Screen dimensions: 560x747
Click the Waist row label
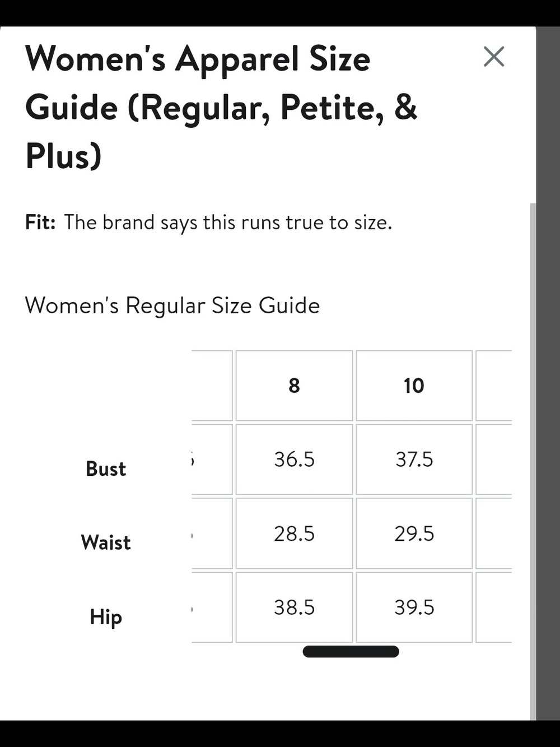[106, 542]
